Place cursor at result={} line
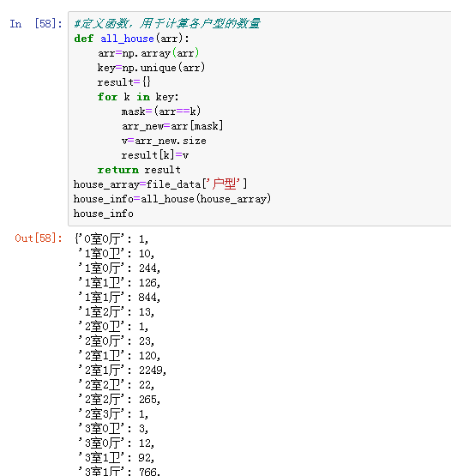 [x=123, y=82]
